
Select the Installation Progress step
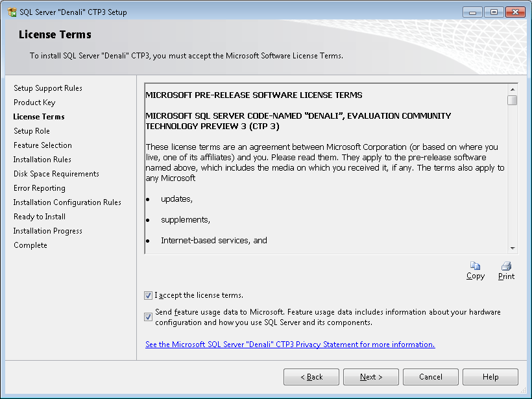(x=47, y=231)
